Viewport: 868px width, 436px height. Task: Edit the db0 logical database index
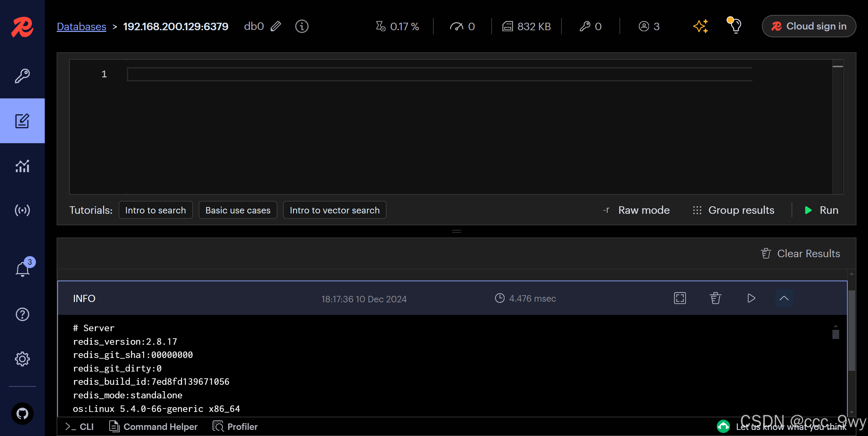[276, 26]
